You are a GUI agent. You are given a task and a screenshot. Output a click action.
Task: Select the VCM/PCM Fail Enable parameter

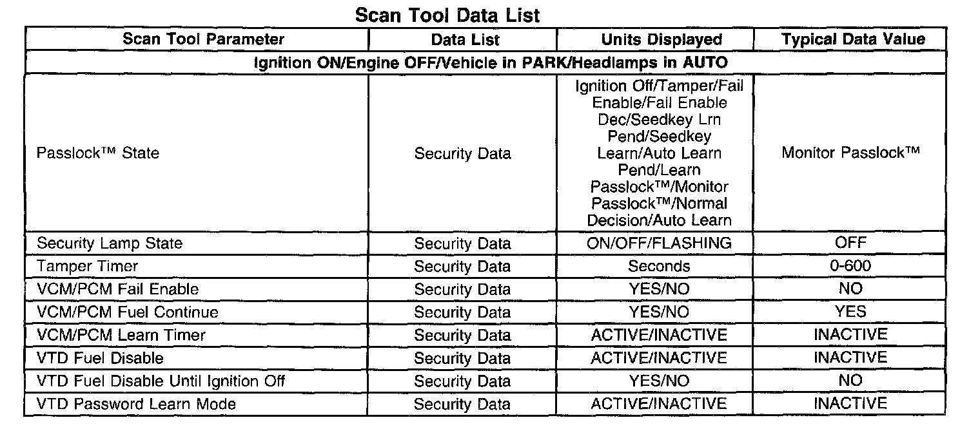coord(117,289)
